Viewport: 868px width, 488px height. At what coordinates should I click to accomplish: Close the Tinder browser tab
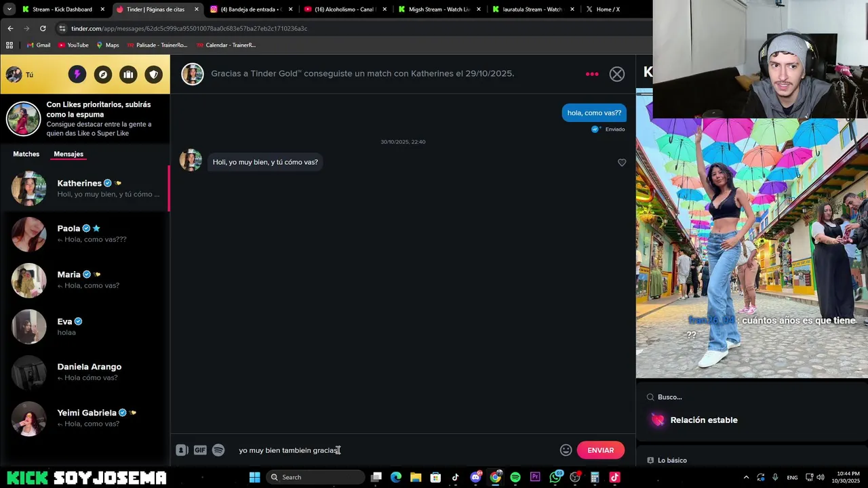tap(197, 9)
